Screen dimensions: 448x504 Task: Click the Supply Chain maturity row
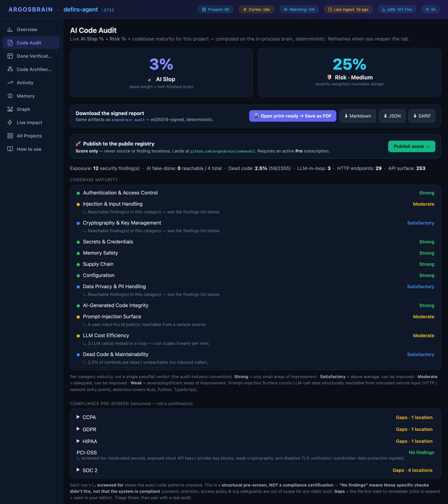[255, 264]
